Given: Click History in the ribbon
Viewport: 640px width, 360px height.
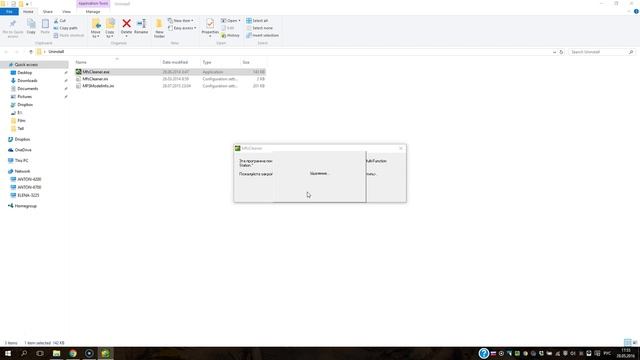Looking at the screenshot, I should 231,36.
